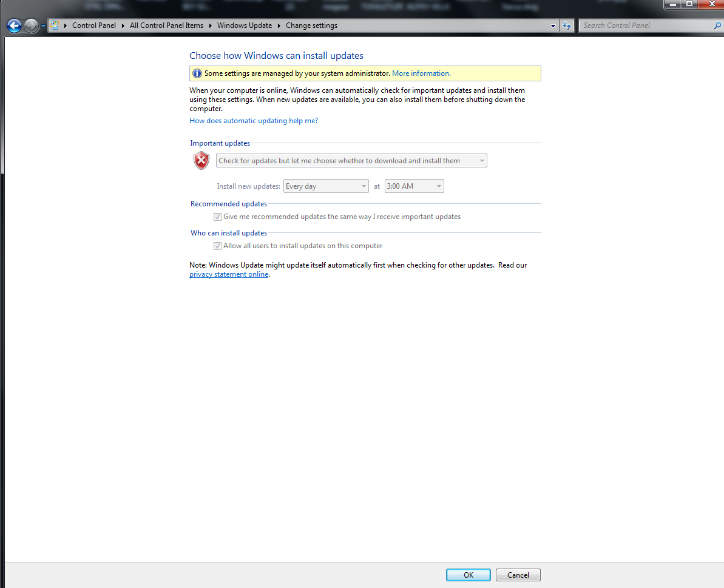
Task: Open the Every day schedule dropdown
Action: coord(326,186)
